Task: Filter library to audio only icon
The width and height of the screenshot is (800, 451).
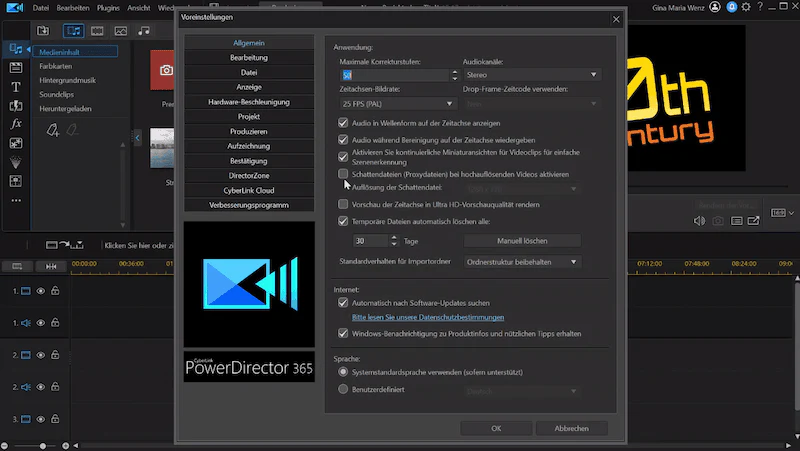Action: tap(144, 31)
